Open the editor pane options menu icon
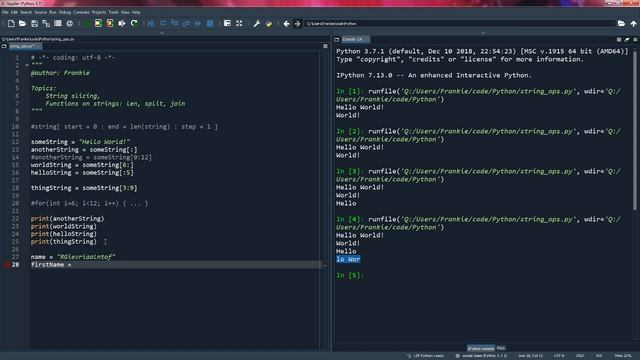Screen dimensions: 640x360 pos(325,46)
